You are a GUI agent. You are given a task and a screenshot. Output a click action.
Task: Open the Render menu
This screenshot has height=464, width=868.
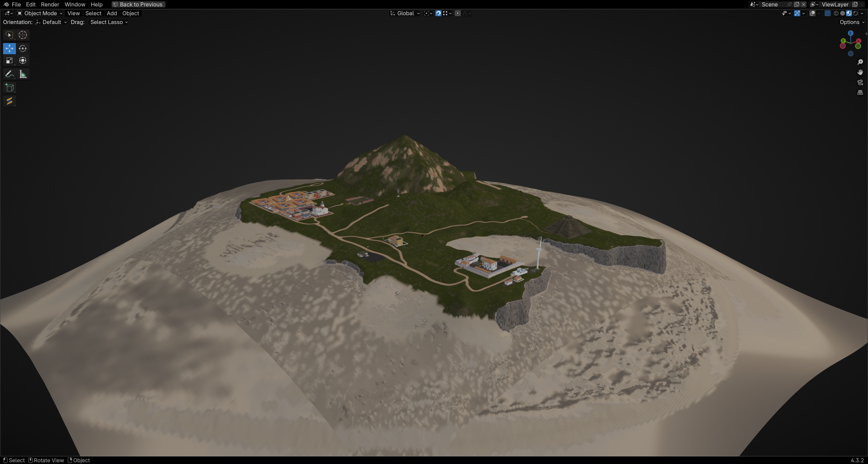50,4
